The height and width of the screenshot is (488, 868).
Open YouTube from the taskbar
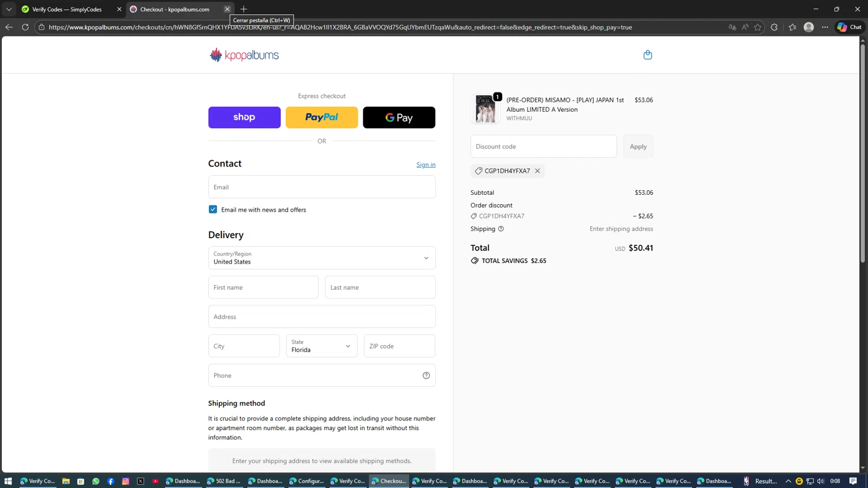[x=156, y=481]
